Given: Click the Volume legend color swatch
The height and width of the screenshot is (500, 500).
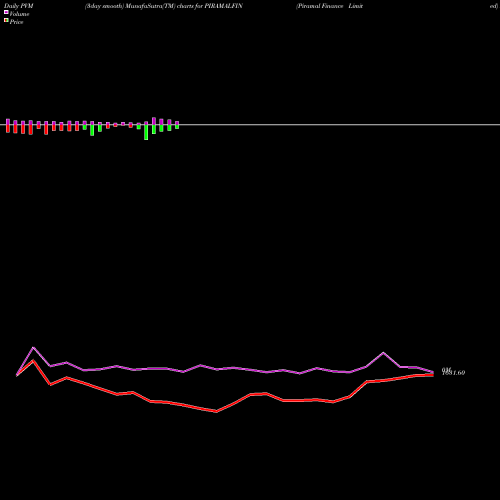Looking at the screenshot, I should click(6, 12).
